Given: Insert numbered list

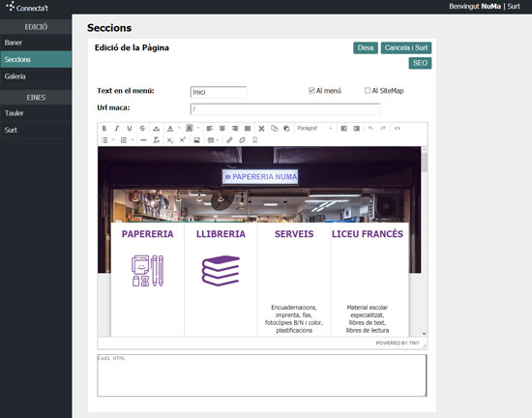Looking at the screenshot, I should (x=124, y=140).
